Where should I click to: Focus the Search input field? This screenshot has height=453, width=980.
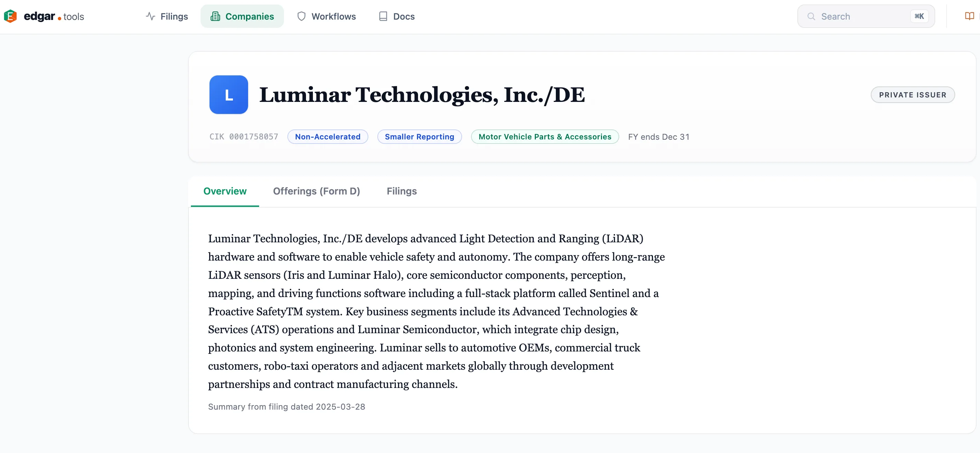866,16
